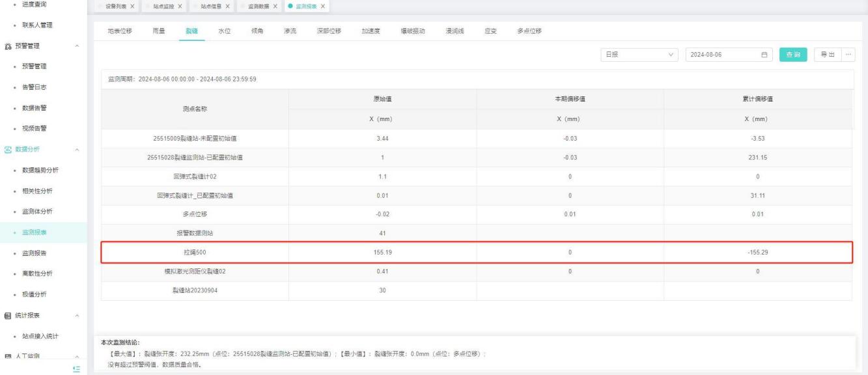The width and height of the screenshot is (868, 375).
Task: Collapse the 统计报表 sidebar section
Action: 78,316
